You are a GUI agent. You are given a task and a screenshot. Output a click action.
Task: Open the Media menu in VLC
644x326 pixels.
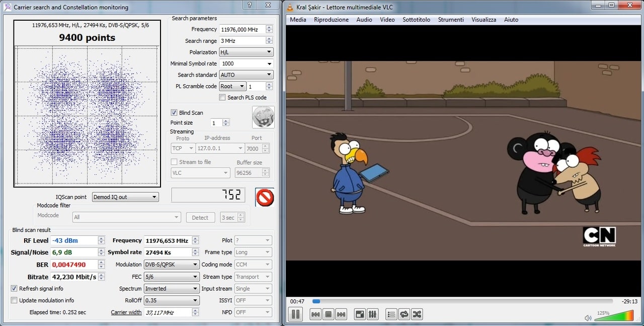[298, 20]
